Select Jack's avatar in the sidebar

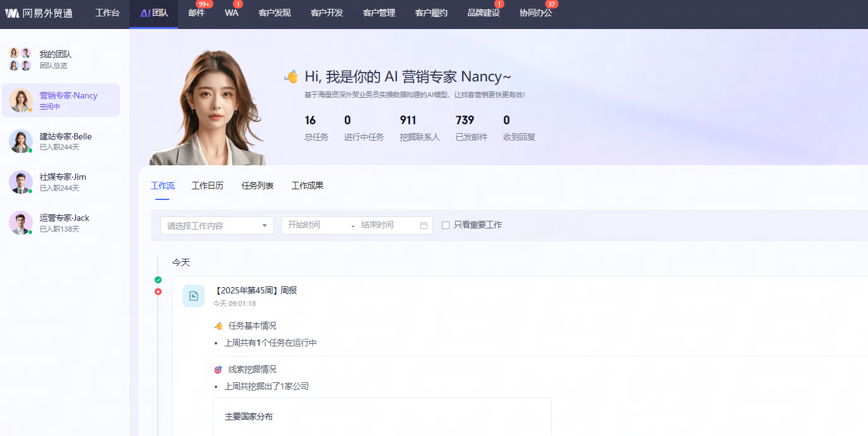(x=20, y=223)
